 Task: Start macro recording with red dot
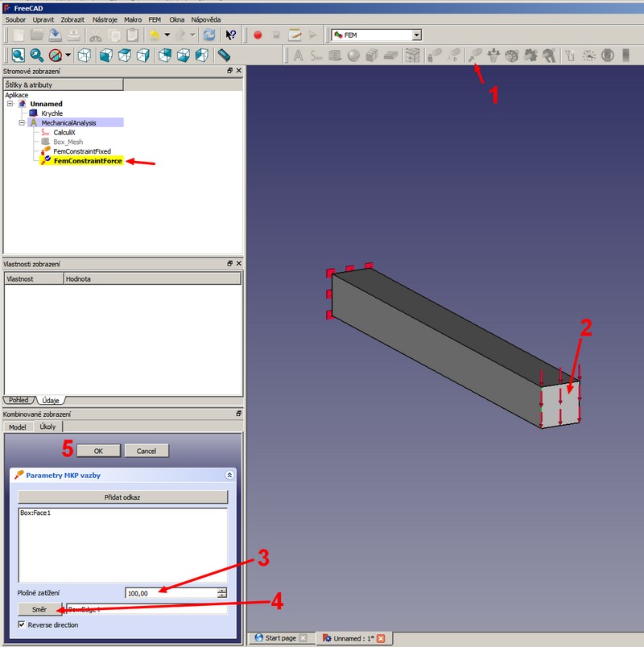point(258,35)
